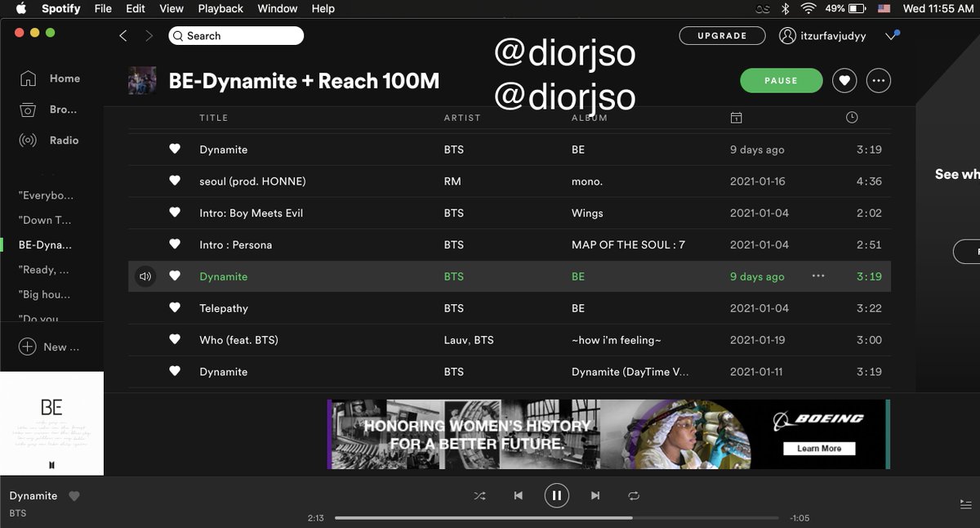Screen dimensions: 980x528
Task: Sort tracks by the clock duration column
Action: tap(852, 118)
